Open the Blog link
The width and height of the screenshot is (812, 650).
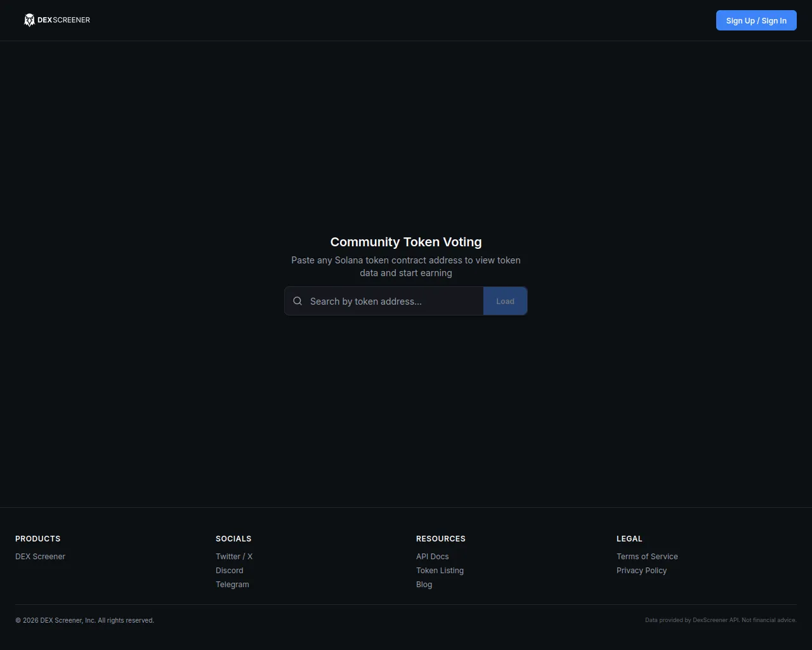[424, 585]
